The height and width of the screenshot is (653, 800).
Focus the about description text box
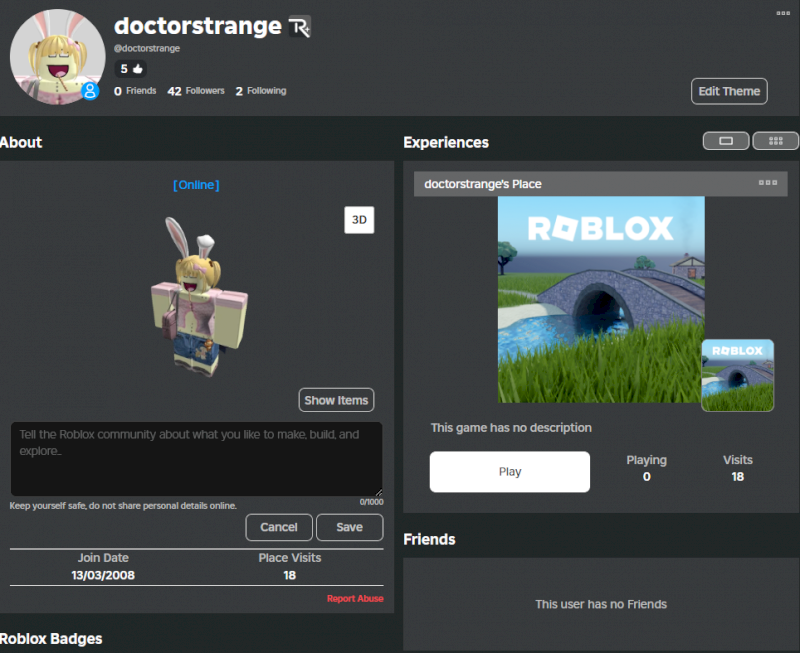[x=196, y=459]
